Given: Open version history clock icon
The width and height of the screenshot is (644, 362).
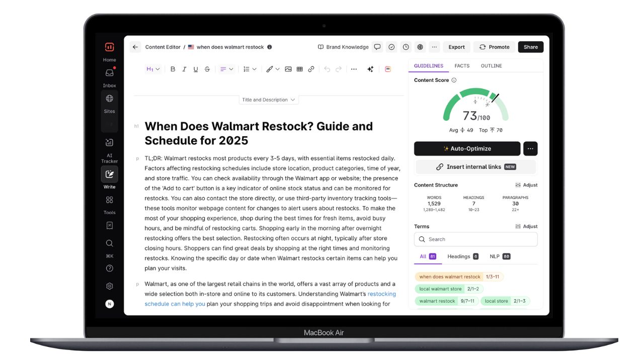Looking at the screenshot, I should pyautogui.click(x=406, y=47).
